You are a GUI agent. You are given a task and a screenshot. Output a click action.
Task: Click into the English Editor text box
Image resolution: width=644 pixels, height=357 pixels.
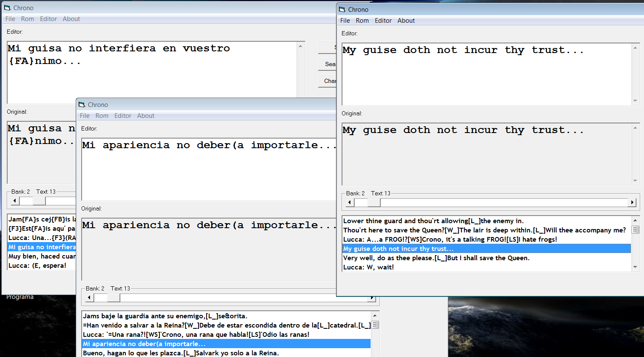486,76
